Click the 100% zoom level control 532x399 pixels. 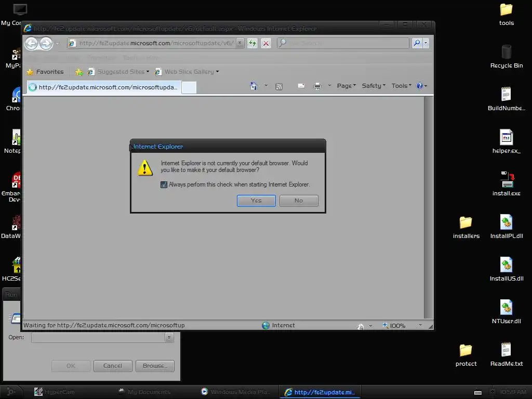(x=394, y=326)
